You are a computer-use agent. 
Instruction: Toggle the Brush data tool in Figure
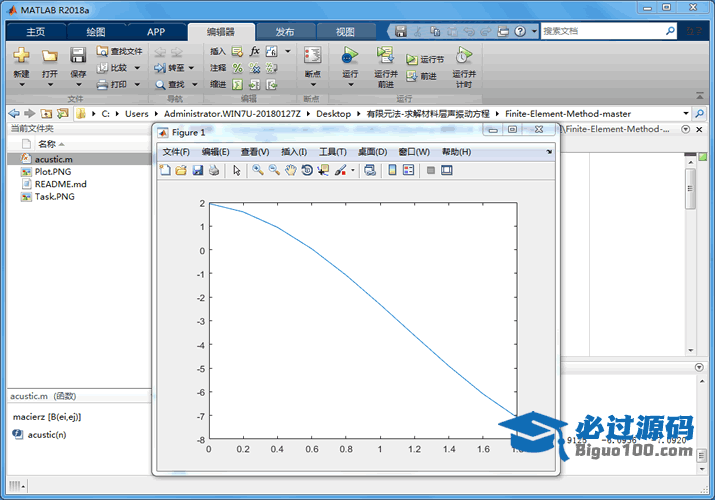(340, 170)
